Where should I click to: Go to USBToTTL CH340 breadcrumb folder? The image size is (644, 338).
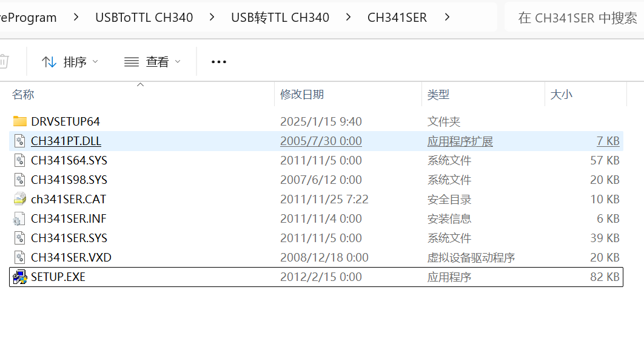144,18
